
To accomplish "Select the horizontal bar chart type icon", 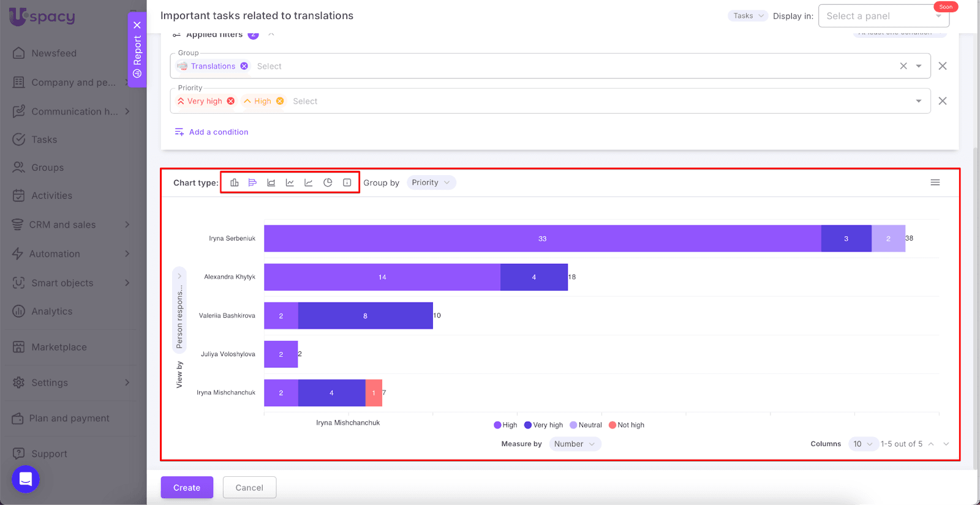I will pyautogui.click(x=252, y=182).
